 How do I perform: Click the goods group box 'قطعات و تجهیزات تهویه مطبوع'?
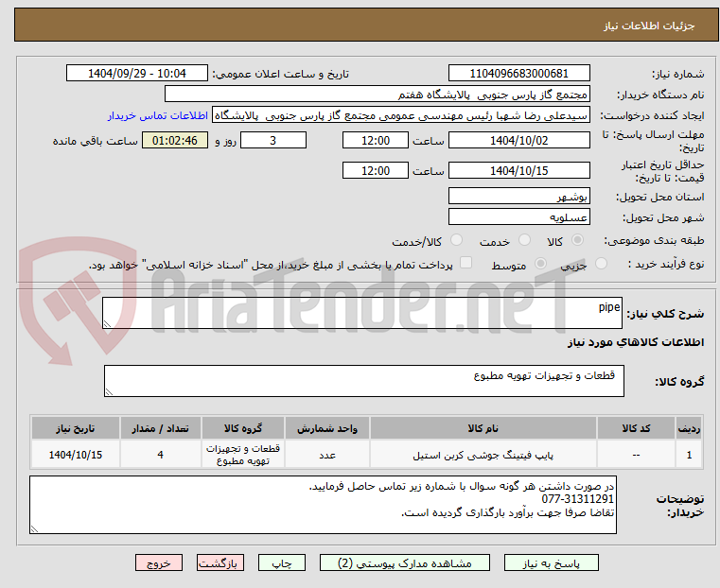coord(364,381)
